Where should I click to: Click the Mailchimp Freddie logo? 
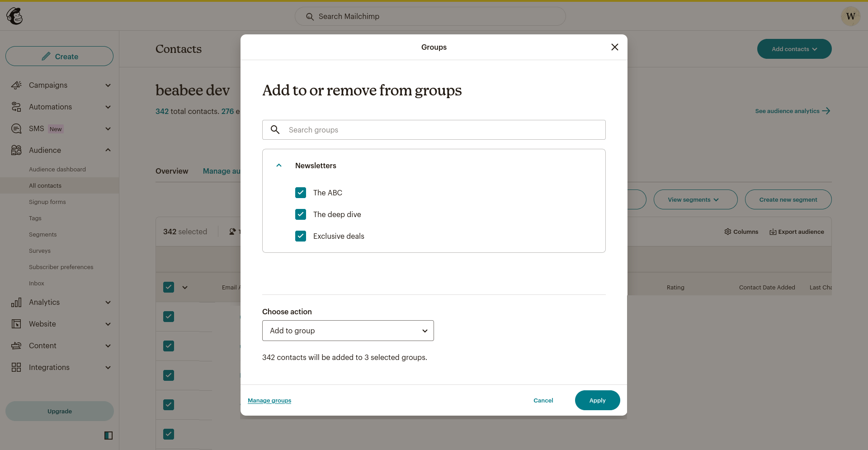pyautogui.click(x=14, y=16)
